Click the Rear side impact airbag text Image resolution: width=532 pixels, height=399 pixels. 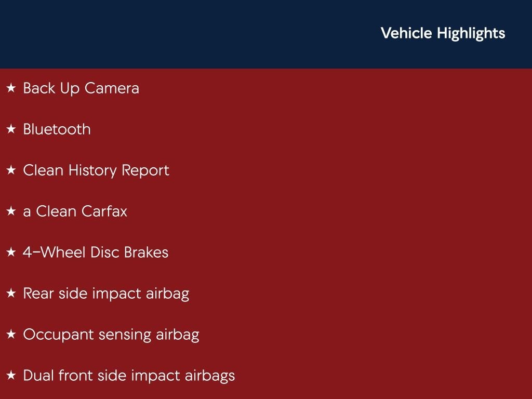[x=106, y=294]
